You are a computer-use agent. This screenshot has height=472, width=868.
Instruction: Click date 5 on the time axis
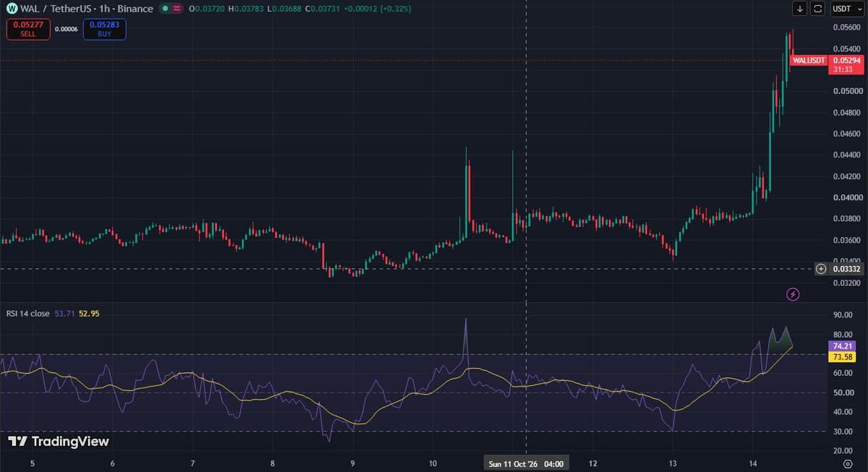tap(32, 463)
